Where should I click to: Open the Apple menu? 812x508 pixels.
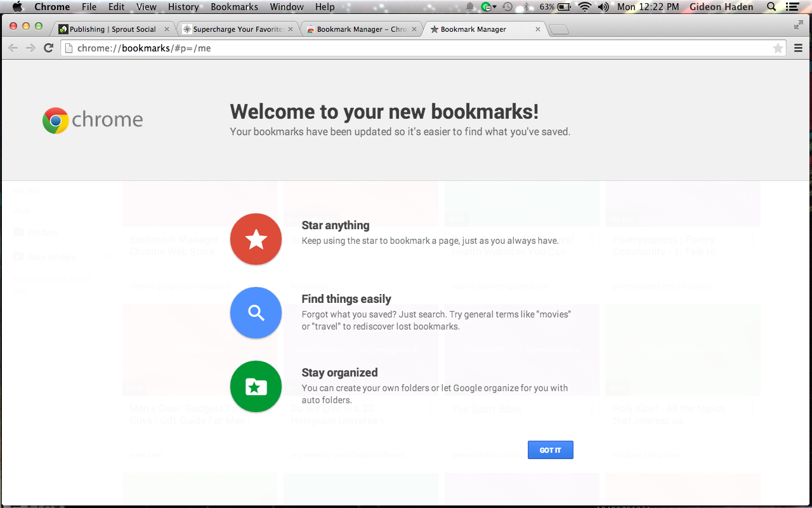17,7
